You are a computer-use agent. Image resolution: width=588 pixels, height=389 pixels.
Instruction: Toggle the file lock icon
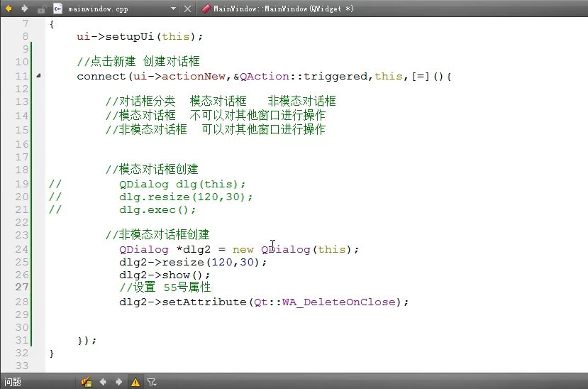coord(41,9)
